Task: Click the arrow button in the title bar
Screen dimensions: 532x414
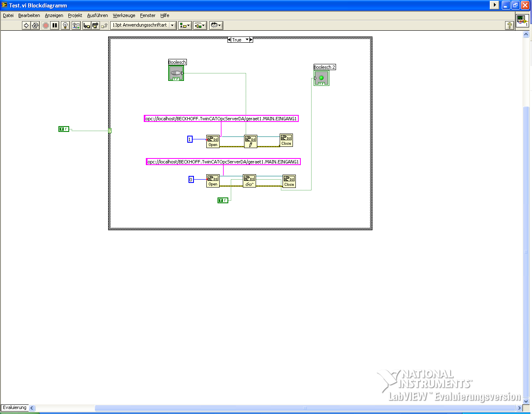Action: tap(494, 5)
